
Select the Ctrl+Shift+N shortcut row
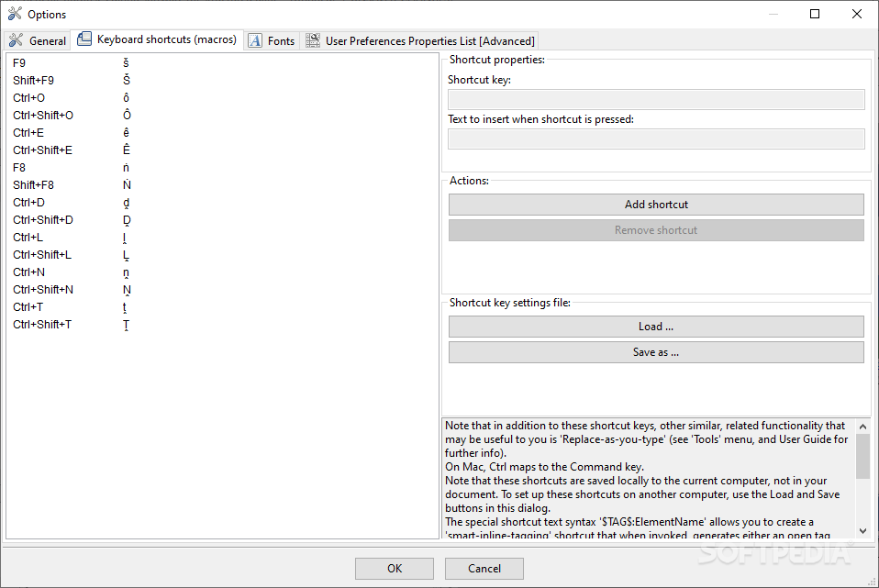pos(223,289)
